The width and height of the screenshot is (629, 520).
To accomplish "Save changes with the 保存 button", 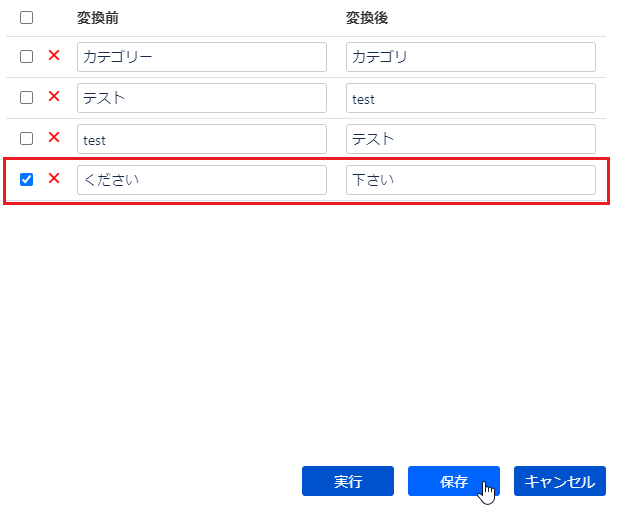I will 453,481.
